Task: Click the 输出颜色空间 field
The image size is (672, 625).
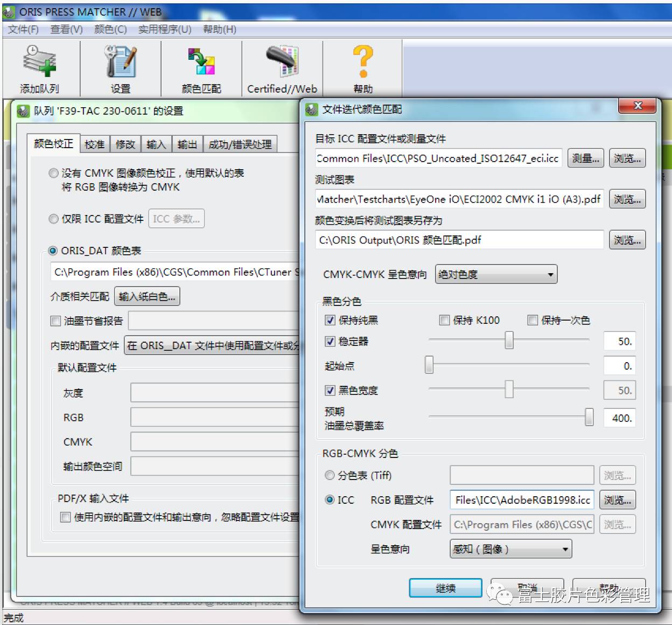Action: click(215, 467)
